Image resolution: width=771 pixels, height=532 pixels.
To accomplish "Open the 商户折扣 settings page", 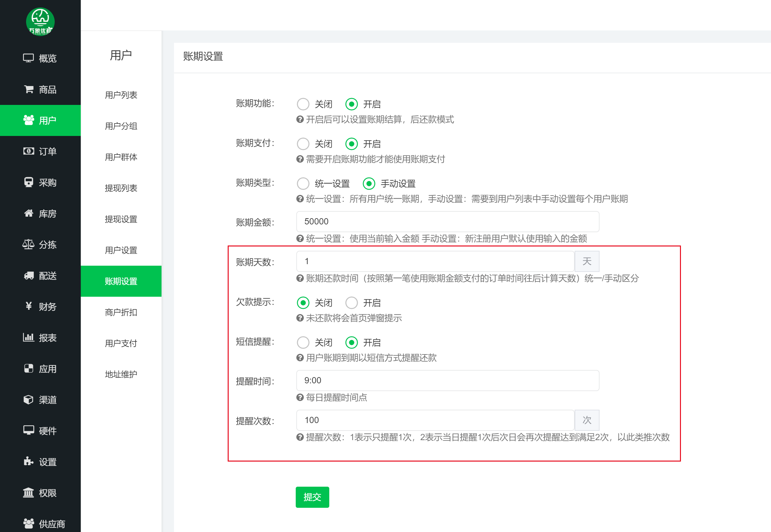I will [121, 312].
